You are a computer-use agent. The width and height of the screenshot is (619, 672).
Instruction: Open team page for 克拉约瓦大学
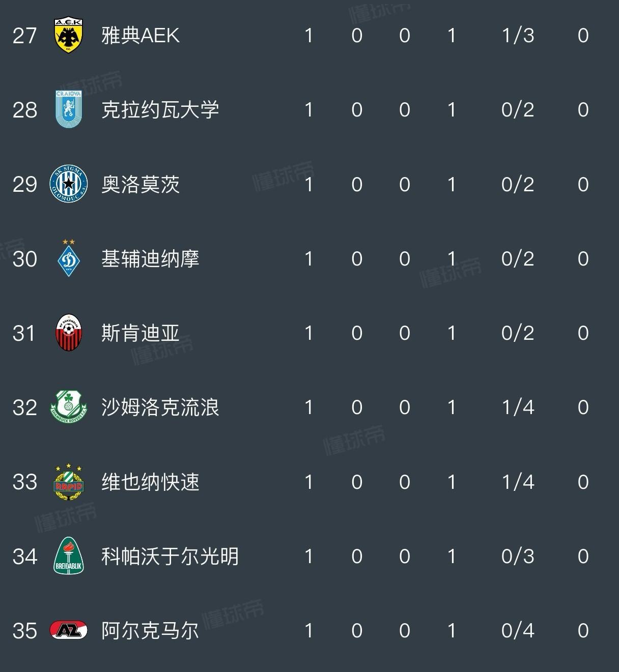(160, 110)
